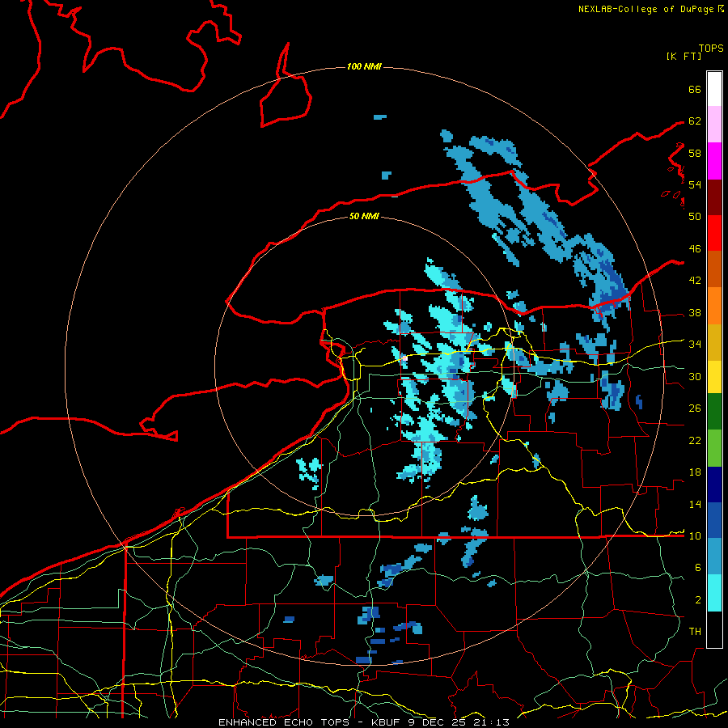Viewport: 728px width, 728px height.
Task: Click the dark orange legend swatch
Action: (714, 269)
